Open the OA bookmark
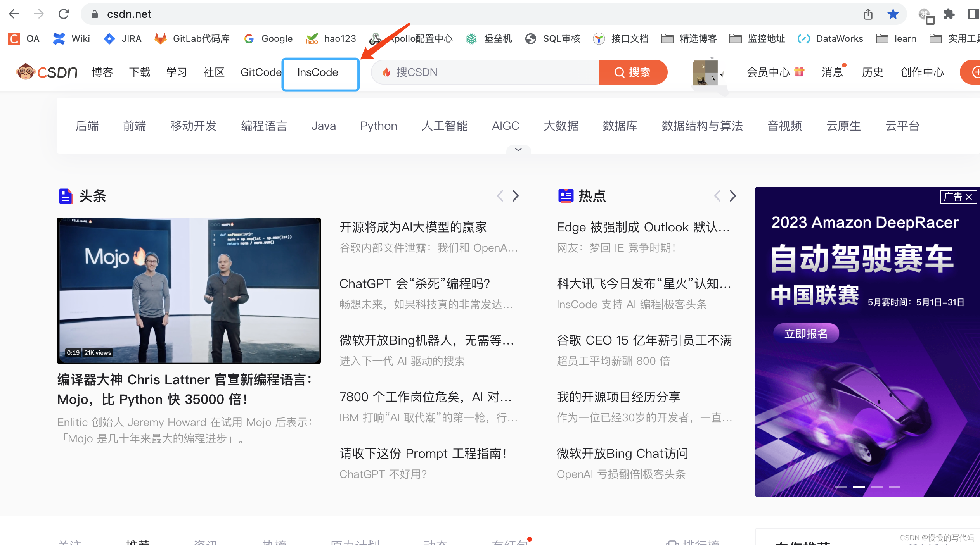The image size is (980, 545). point(24,39)
